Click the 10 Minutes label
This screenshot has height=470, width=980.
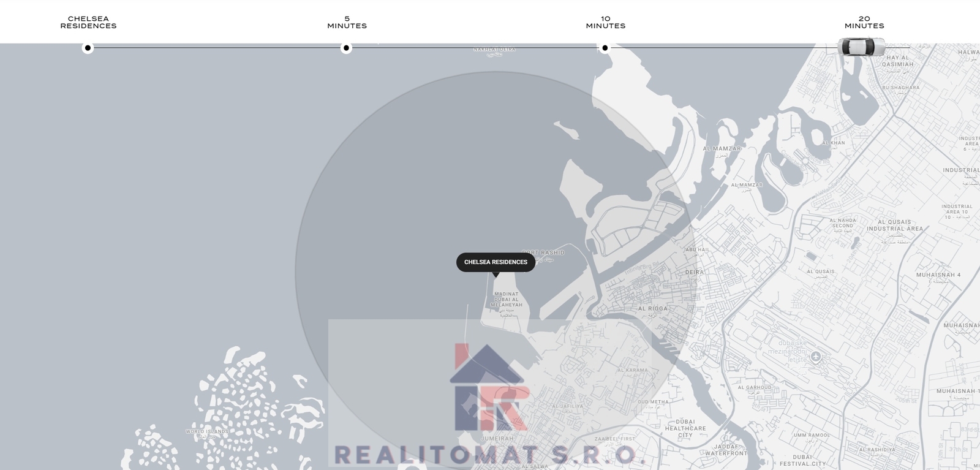pyautogui.click(x=605, y=23)
